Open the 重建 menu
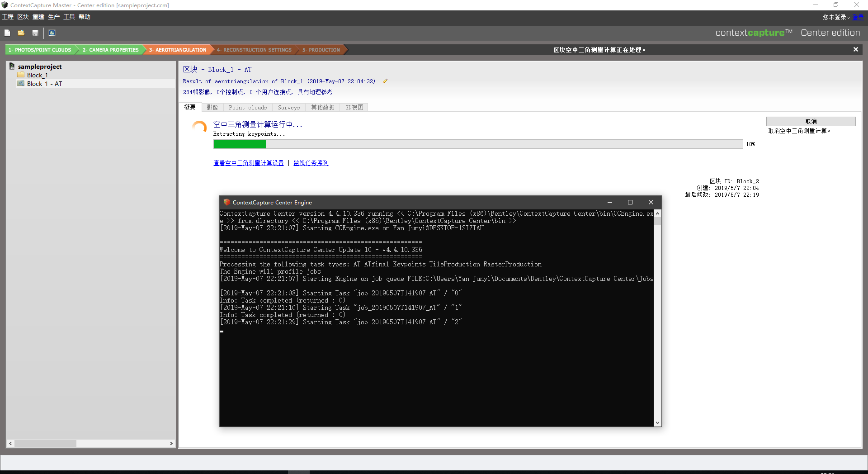This screenshot has height=474, width=868. coord(38,17)
